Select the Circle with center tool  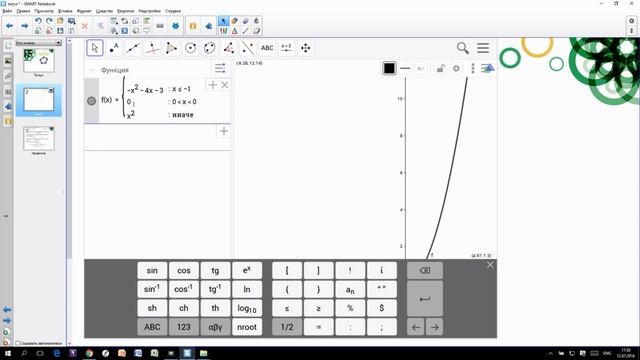[190, 48]
